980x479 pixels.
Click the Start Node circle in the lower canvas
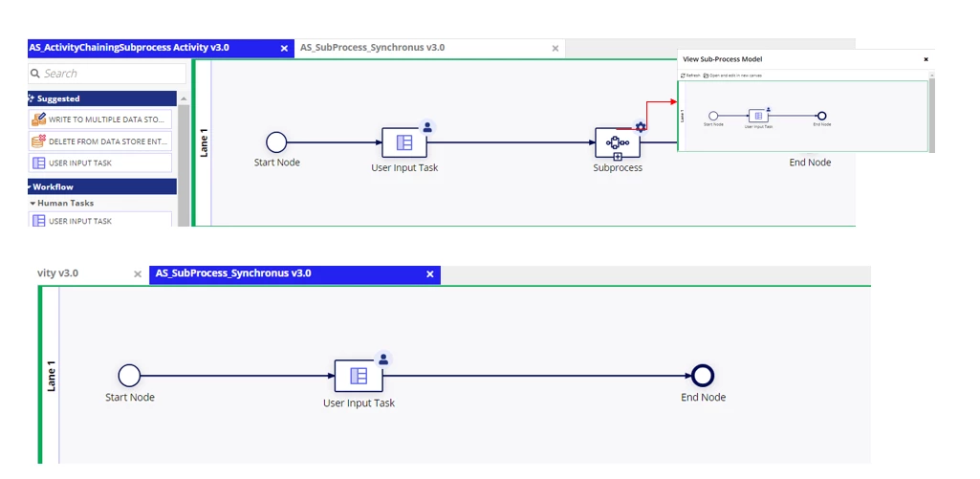pyautogui.click(x=129, y=376)
